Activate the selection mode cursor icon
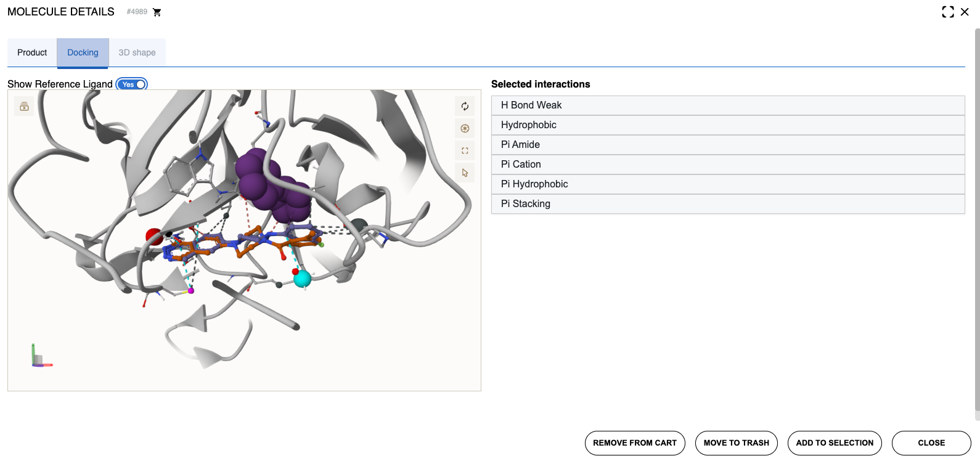This screenshot has height=461, width=980. click(x=465, y=173)
